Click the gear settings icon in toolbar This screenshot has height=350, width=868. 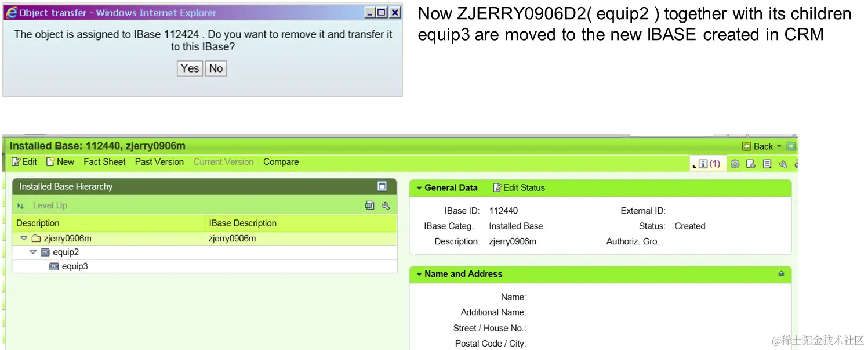pyautogui.click(x=735, y=164)
